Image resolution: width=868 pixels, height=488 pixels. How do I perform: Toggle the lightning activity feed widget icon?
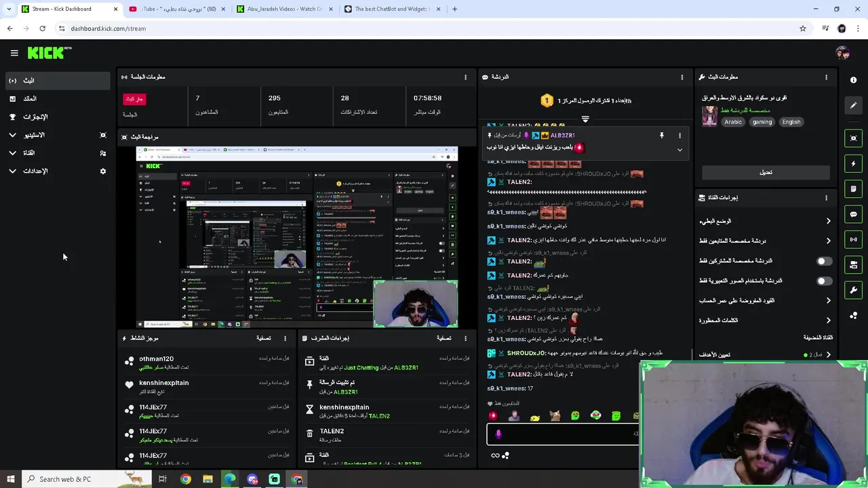[853, 163]
